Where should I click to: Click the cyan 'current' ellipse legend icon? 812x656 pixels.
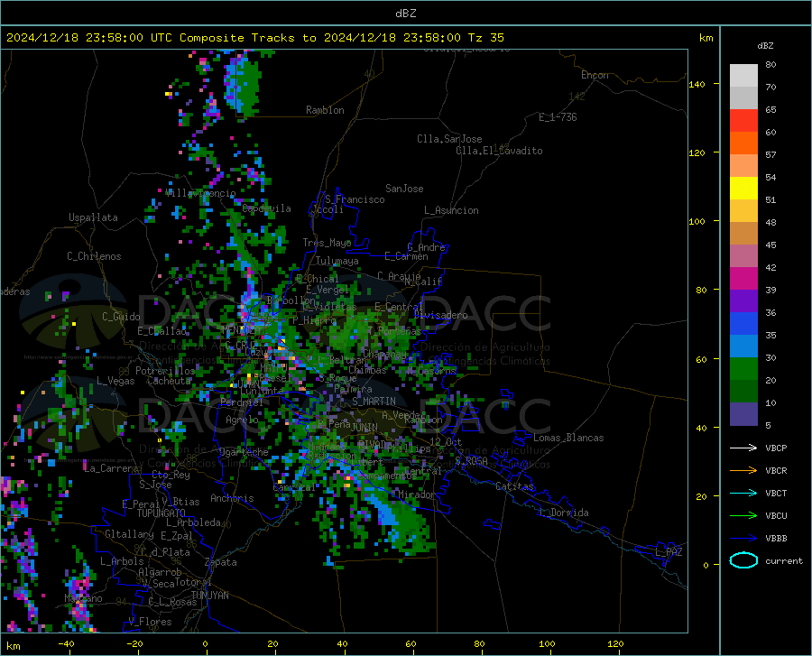(x=743, y=560)
